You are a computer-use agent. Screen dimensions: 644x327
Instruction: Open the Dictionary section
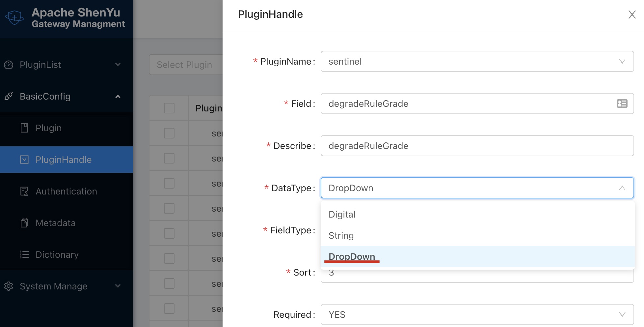pos(57,254)
